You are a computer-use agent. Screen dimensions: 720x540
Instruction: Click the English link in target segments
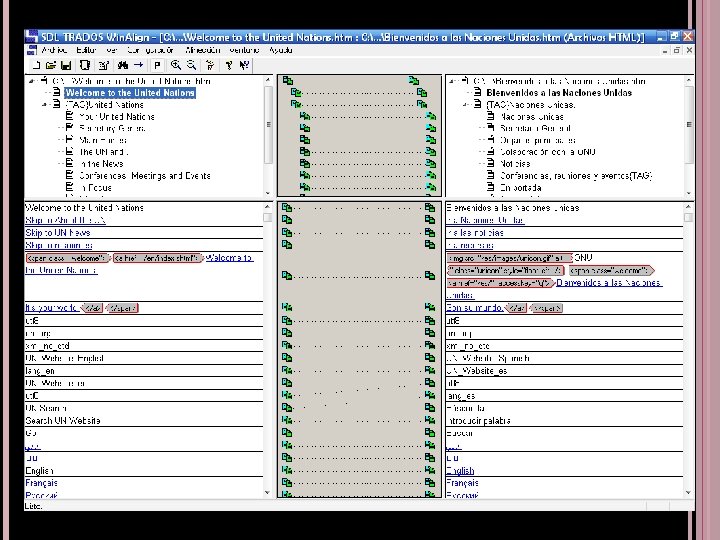[x=460, y=470]
